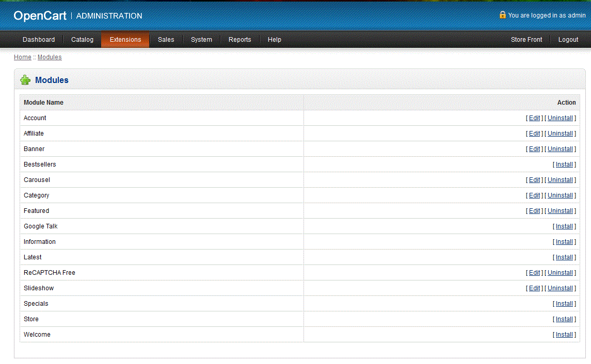
Task: Install the Bestsellers module
Action: click(x=564, y=164)
